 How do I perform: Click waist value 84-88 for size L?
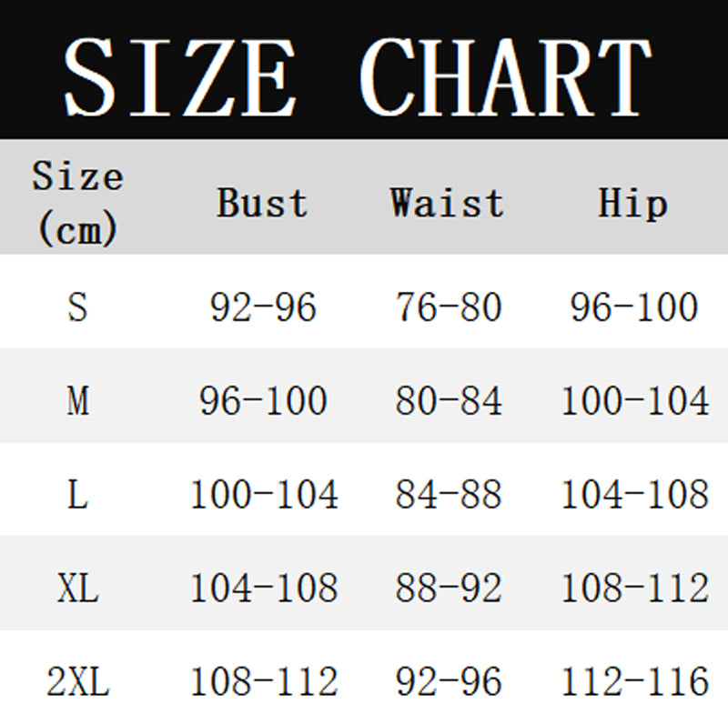pos(448,494)
